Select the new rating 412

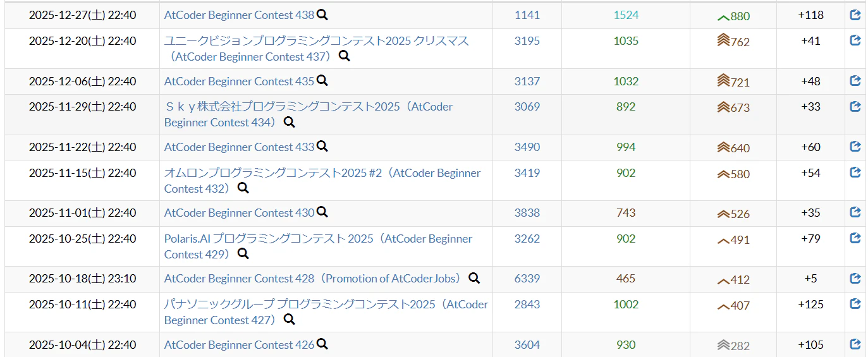click(740, 279)
